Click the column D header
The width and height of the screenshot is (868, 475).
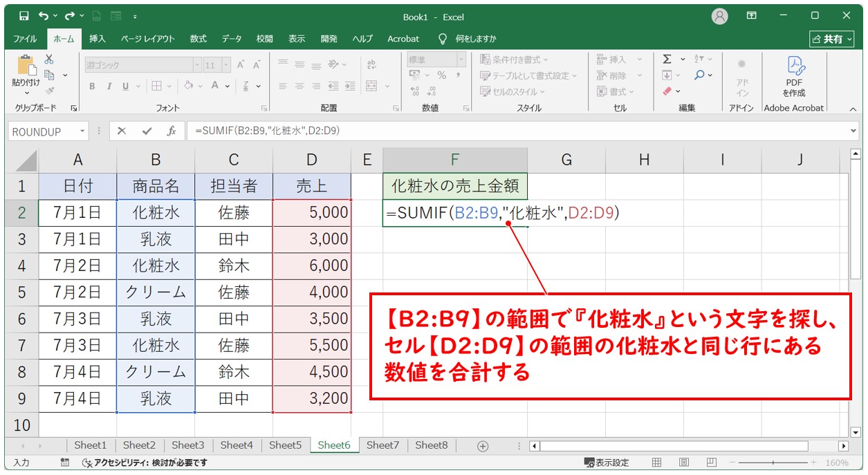point(312,160)
